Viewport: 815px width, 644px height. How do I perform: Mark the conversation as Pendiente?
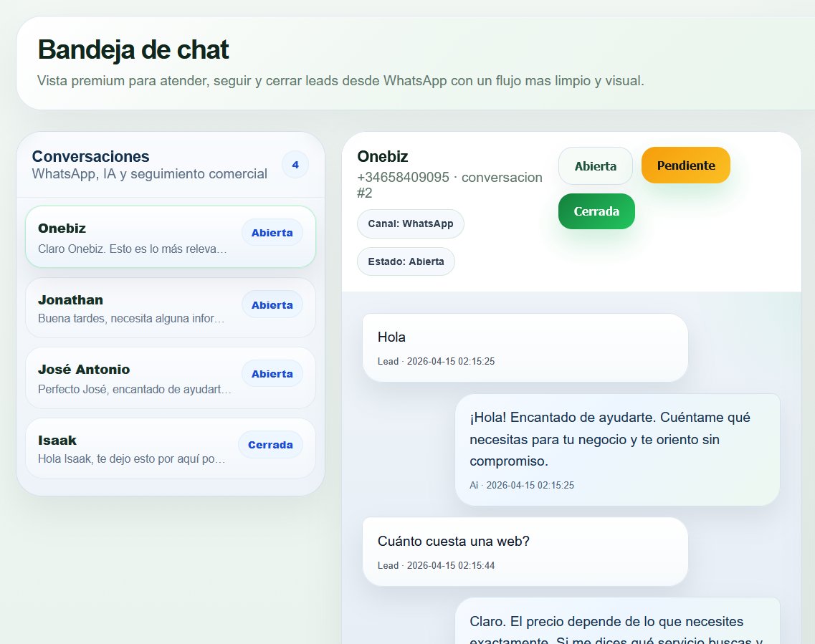coord(685,165)
